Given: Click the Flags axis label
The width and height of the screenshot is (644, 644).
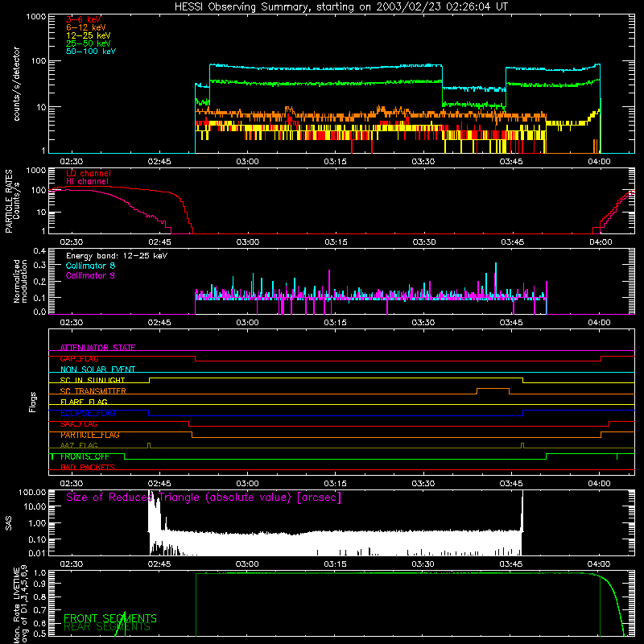Looking at the screenshot, I should tap(32, 402).
